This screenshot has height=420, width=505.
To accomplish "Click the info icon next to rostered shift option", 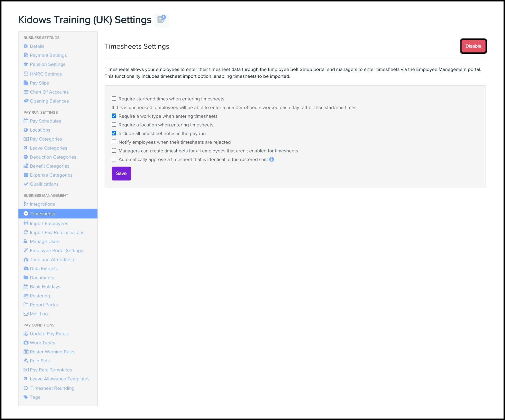I will [x=272, y=159].
